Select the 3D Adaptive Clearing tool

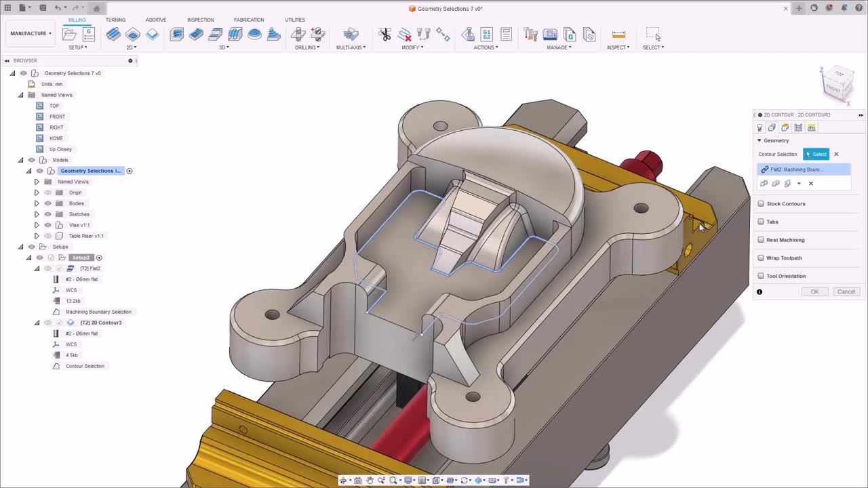[176, 34]
